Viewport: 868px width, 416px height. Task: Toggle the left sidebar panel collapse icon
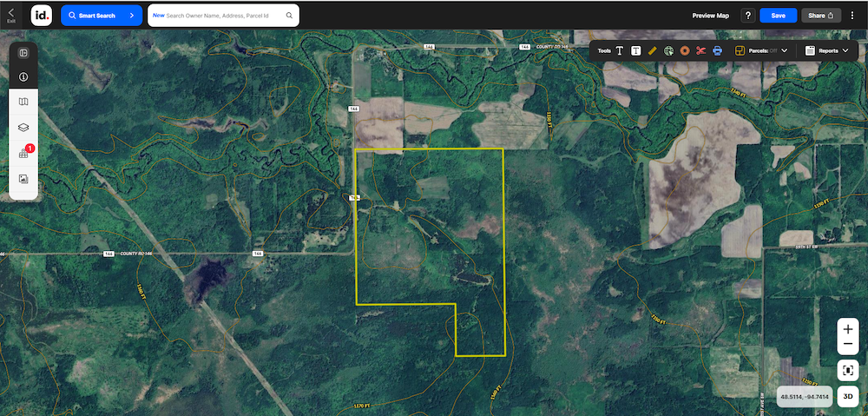click(23, 52)
